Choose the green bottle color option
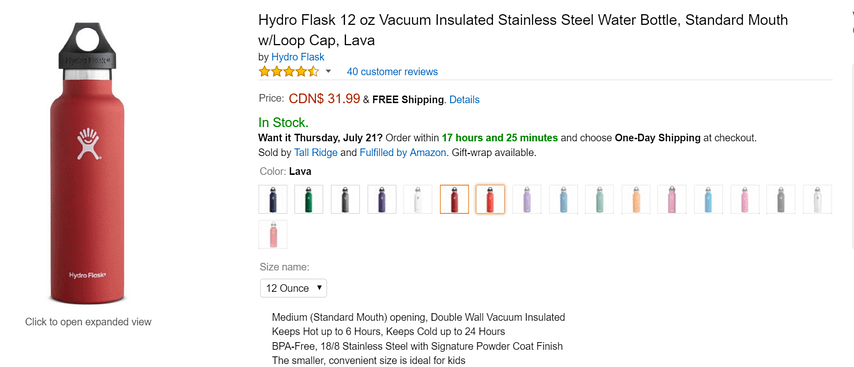Screen dimensions: 854x367 309,199
